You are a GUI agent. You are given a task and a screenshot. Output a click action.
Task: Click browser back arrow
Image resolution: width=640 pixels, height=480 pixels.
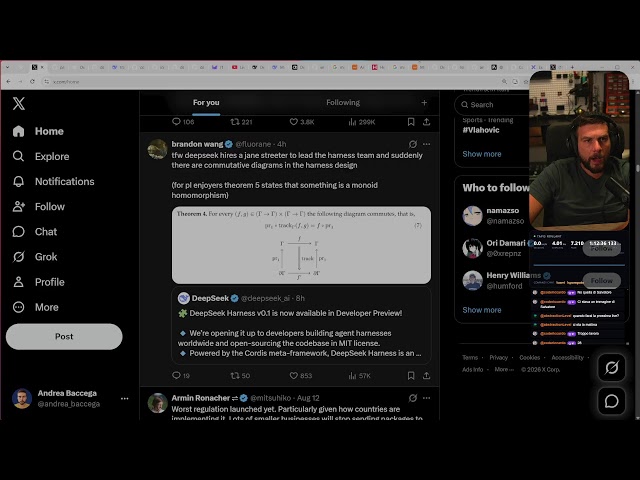(9, 82)
